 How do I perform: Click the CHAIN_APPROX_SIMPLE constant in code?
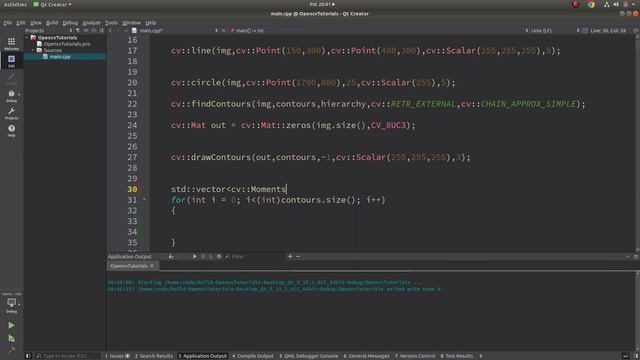(x=528, y=104)
